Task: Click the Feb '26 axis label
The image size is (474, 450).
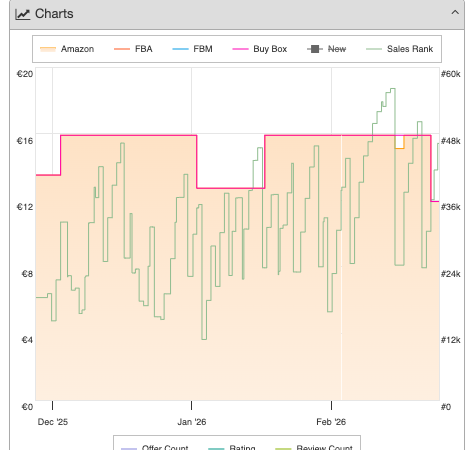Action: (x=331, y=422)
